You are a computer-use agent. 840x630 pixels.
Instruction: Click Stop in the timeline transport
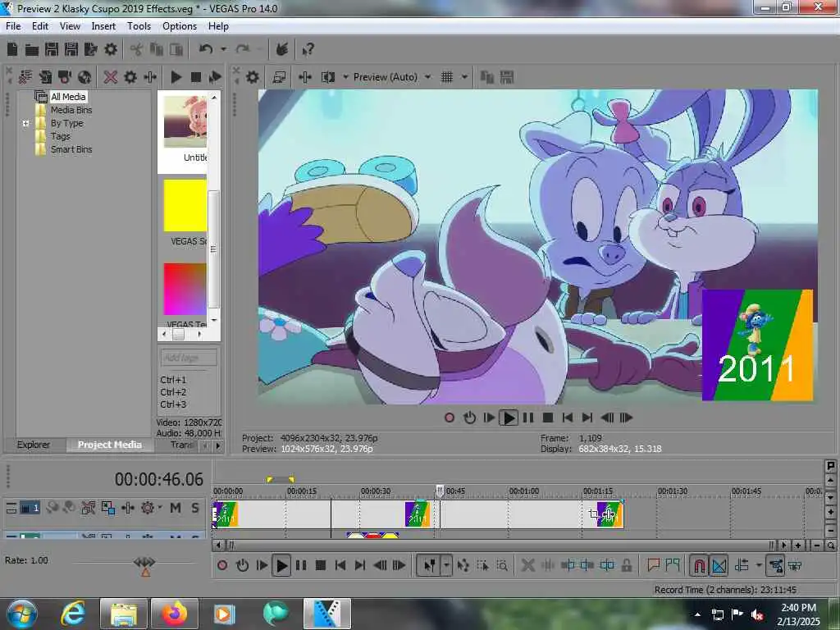point(321,565)
